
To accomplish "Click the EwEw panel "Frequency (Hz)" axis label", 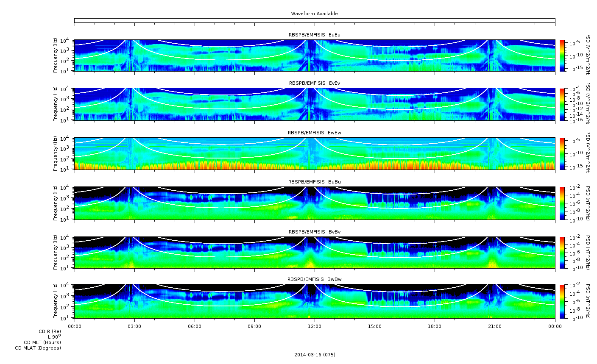I will (x=56, y=154).
